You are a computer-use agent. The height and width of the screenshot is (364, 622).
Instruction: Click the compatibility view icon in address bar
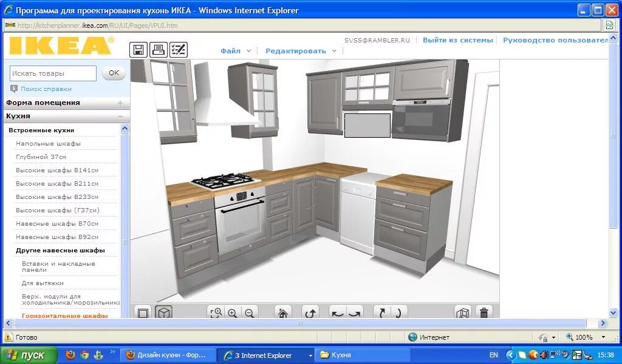tap(609, 25)
